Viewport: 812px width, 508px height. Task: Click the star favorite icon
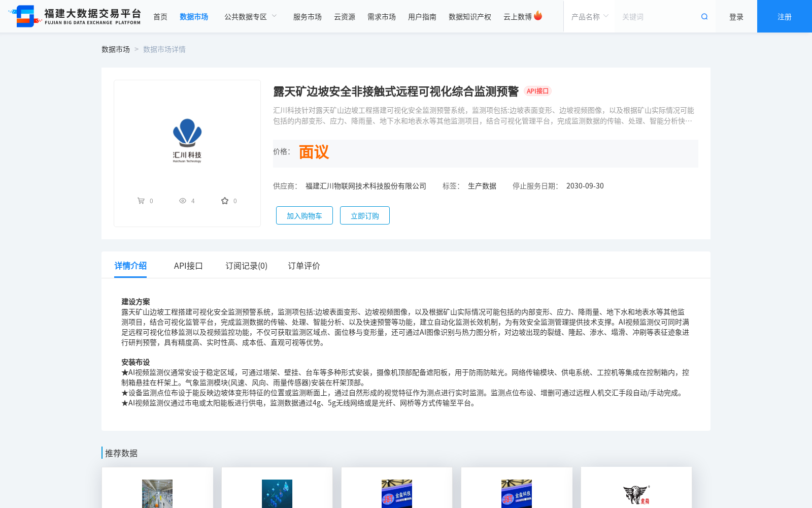[x=225, y=201]
